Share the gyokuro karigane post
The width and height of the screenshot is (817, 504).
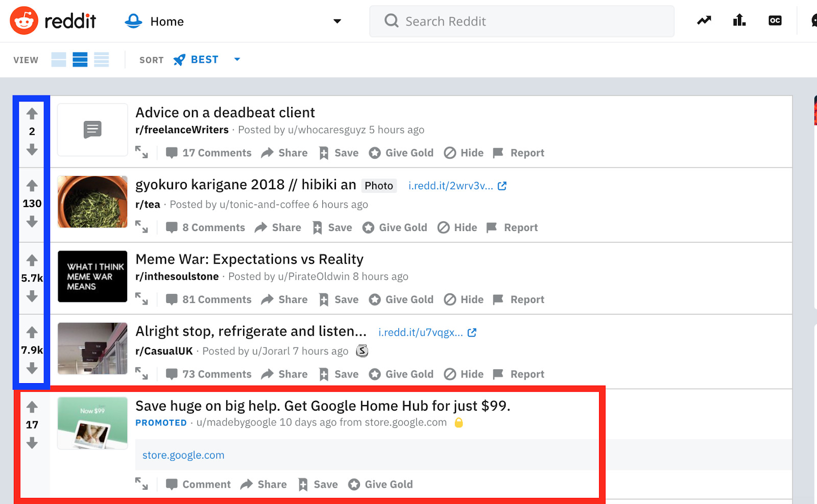pos(278,228)
